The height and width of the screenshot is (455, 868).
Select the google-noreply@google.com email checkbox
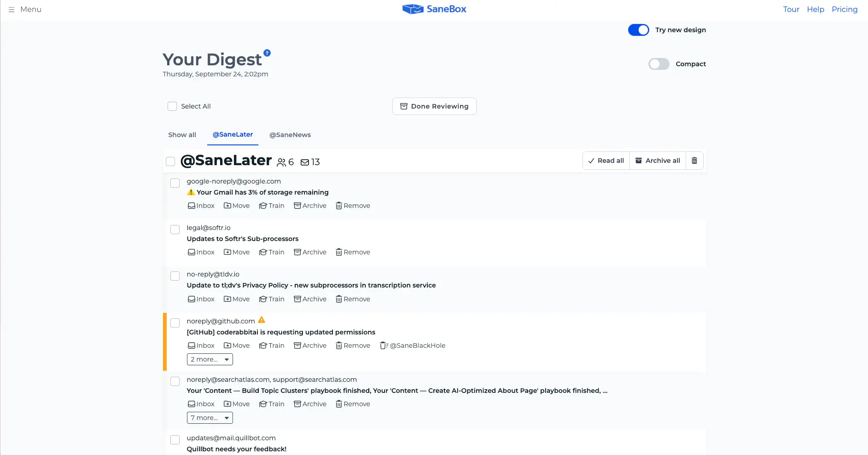pos(175,183)
